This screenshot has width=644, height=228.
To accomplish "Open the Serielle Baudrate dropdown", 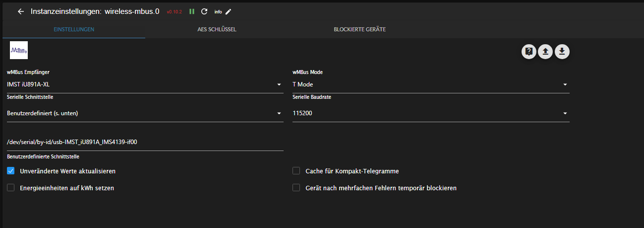I will (430, 113).
